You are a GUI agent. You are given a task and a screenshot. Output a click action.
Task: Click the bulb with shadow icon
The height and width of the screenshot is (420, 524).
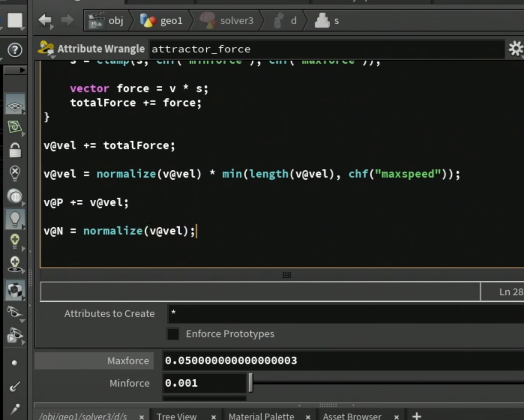[15, 264]
